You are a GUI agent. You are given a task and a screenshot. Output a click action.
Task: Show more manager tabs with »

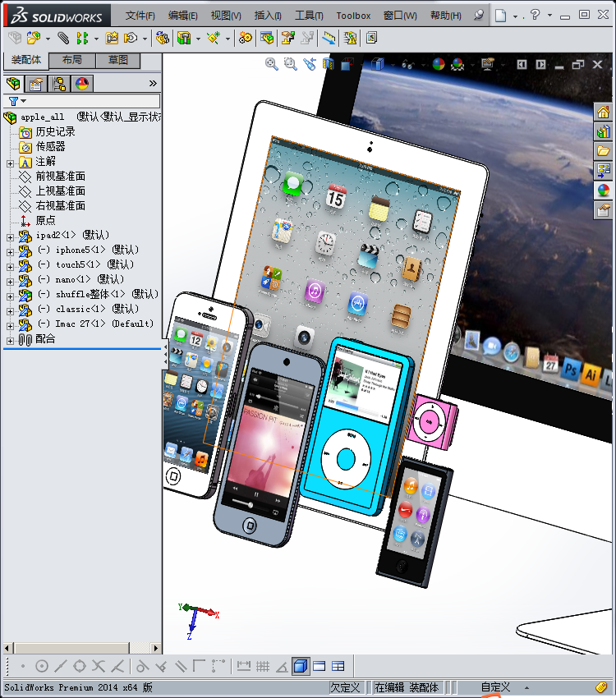click(153, 83)
